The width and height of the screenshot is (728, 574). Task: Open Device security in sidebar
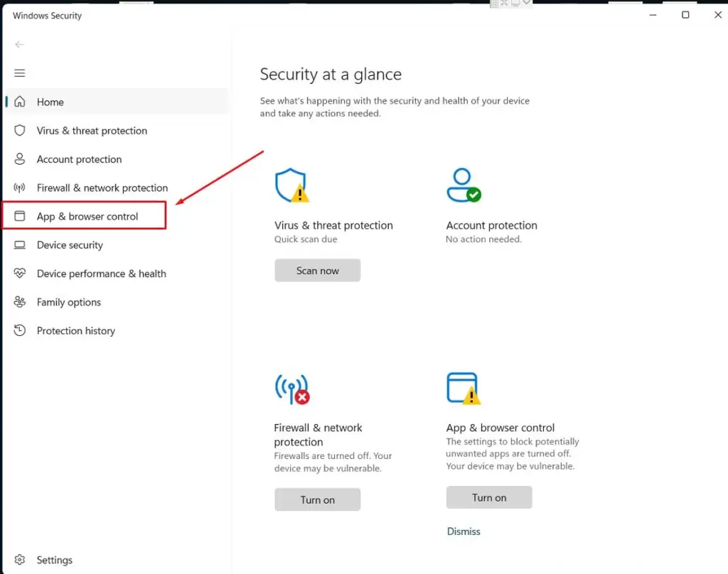tap(70, 245)
